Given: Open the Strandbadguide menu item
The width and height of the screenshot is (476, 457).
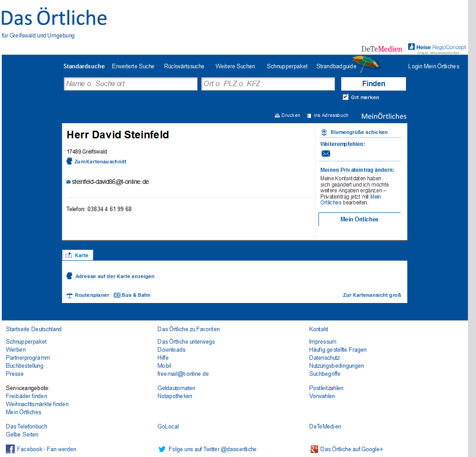Looking at the screenshot, I should coord(336,66).
